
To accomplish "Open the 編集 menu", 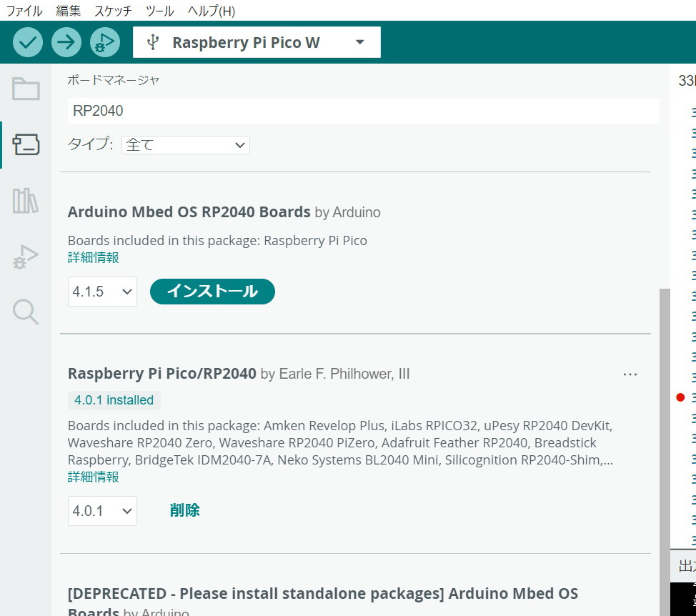I will pyautogui.click(x=69, y=11).
